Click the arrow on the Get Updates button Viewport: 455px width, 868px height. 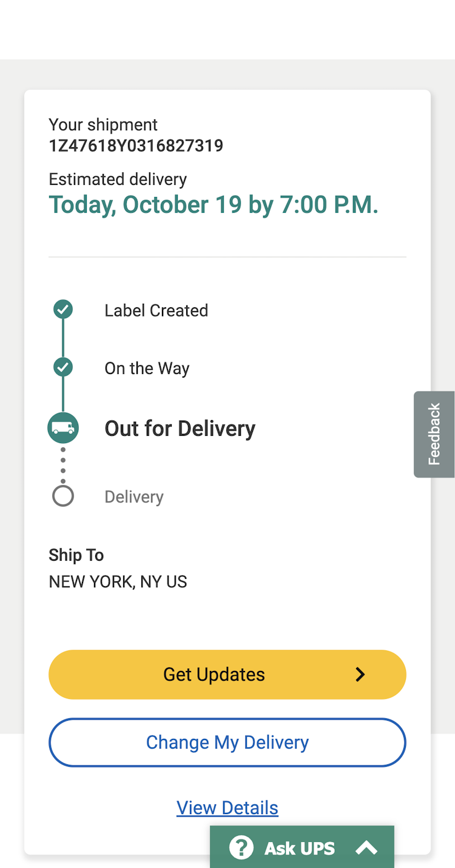(x=360, y=675)
